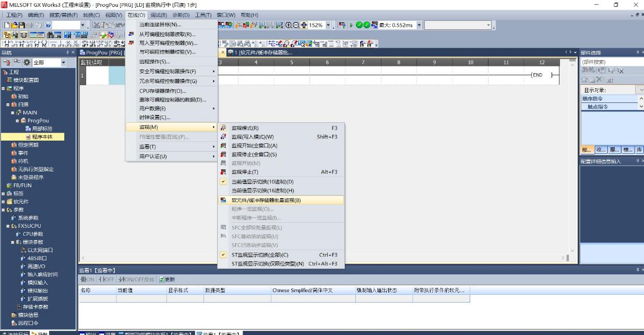Click the ladder editor horizontal scrollbar
Image resolution: width=644 pixels, height=335 pixels.
[x=324, y=258]
